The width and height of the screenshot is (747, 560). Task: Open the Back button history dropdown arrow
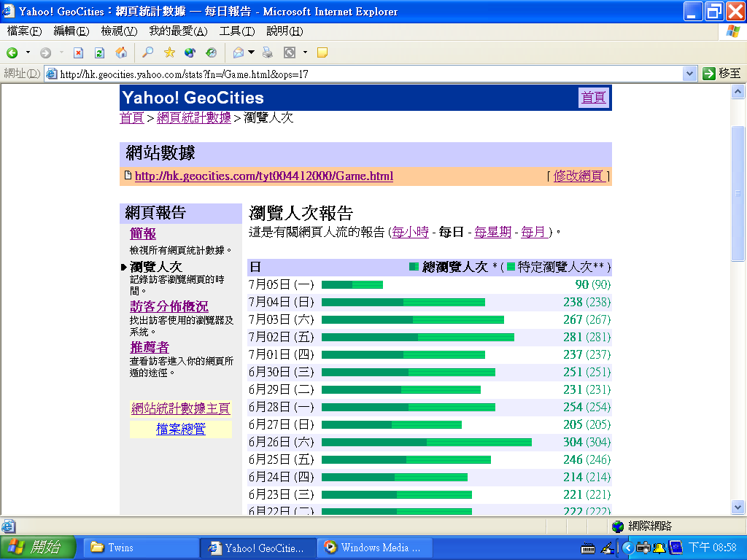coord(28,52)
